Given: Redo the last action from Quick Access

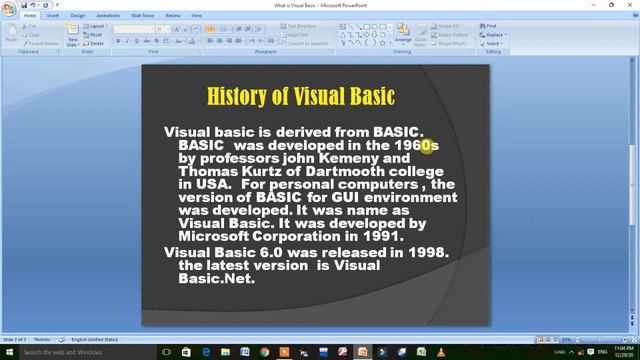Looking at the screenshot, I should [45, 5].
